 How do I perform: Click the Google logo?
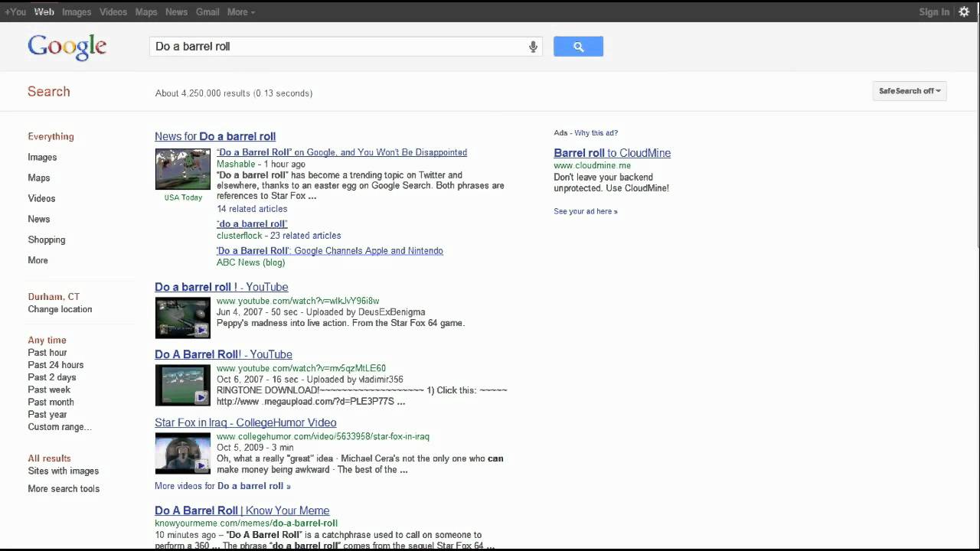click(67, 47)
